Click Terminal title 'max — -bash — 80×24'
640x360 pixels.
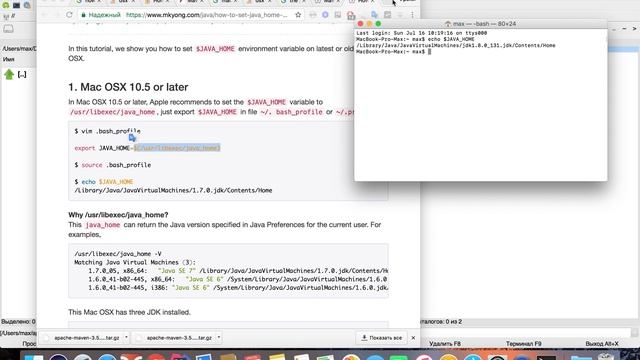(x=484, y=24)
